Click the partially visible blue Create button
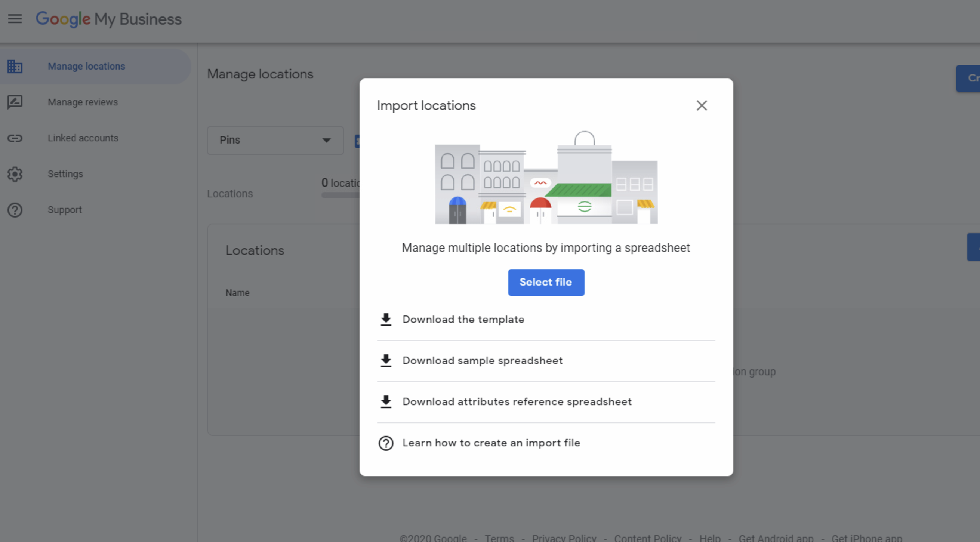Screen dimensions: 980x542 tap(968, 78)
